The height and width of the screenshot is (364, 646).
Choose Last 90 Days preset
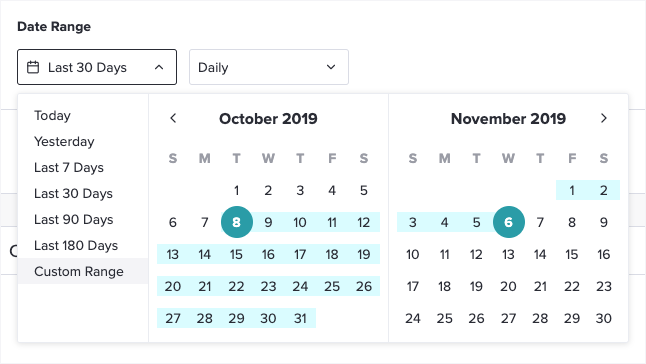tap(74, 219)
